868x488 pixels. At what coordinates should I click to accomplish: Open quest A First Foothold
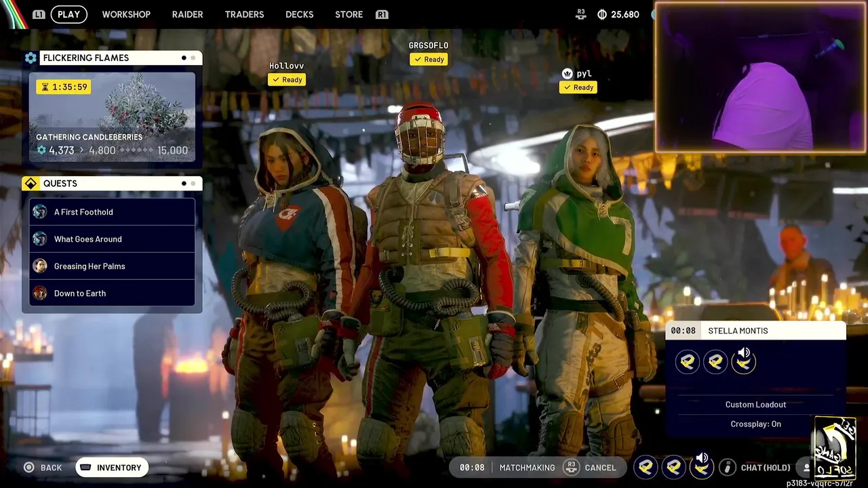(x=112, y=212)
